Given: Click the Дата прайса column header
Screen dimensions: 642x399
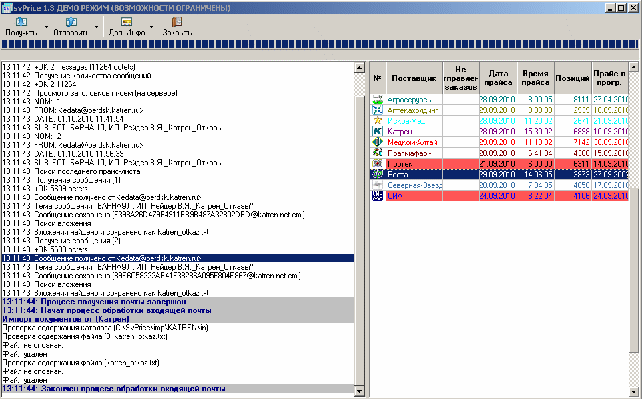Looking at the screenshot, I should (498, 78).
